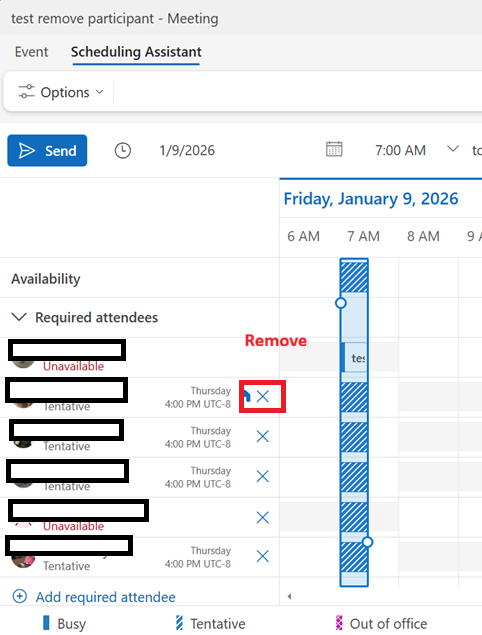
Task: Click the plus icon to add attendee
Action: (20, 596)
